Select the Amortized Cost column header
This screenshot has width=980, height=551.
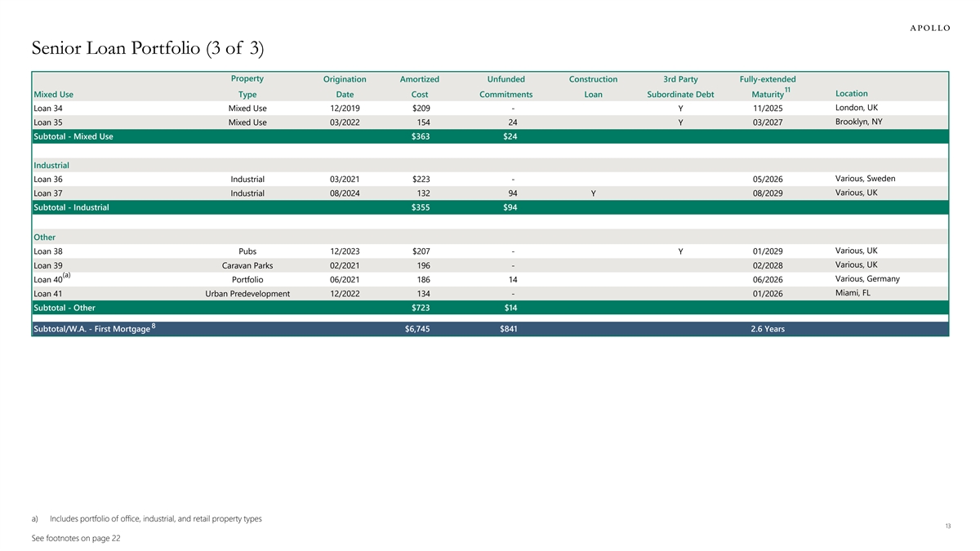(x=420, y=87)
